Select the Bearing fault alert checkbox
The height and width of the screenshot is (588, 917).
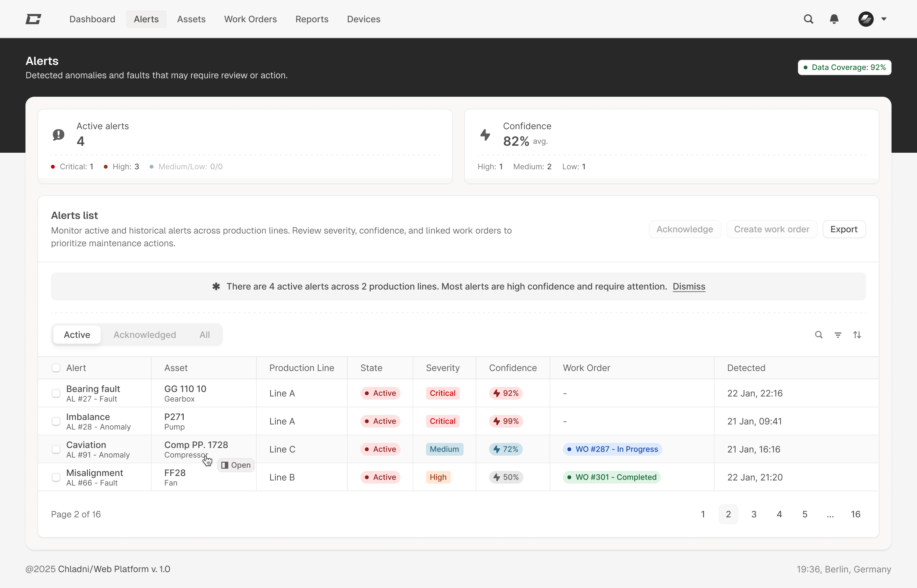(x=56, y=393)
